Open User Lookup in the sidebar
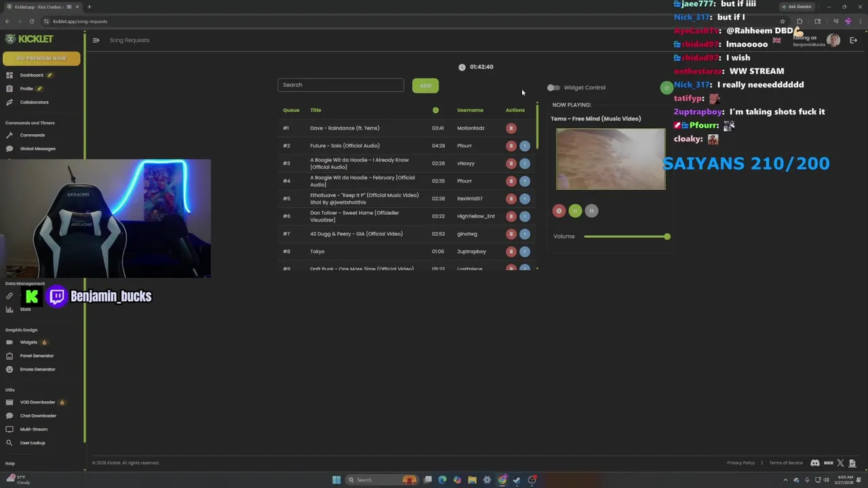 [x=32, y=443]
